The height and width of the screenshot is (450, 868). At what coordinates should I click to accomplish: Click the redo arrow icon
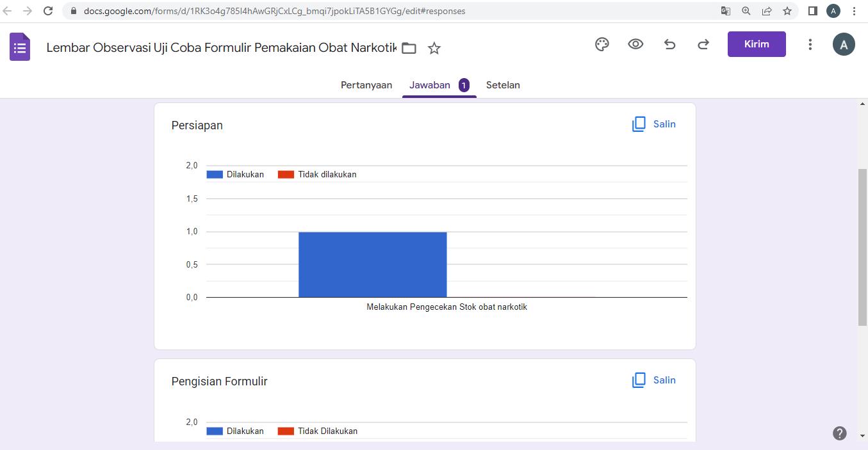(703, 44)
